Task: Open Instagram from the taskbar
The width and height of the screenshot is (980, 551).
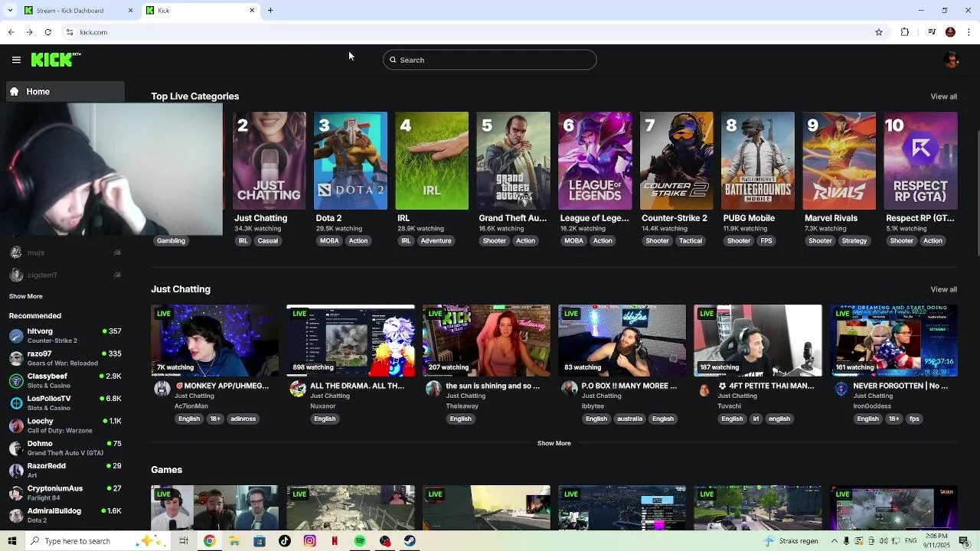Action: (310, 541)
